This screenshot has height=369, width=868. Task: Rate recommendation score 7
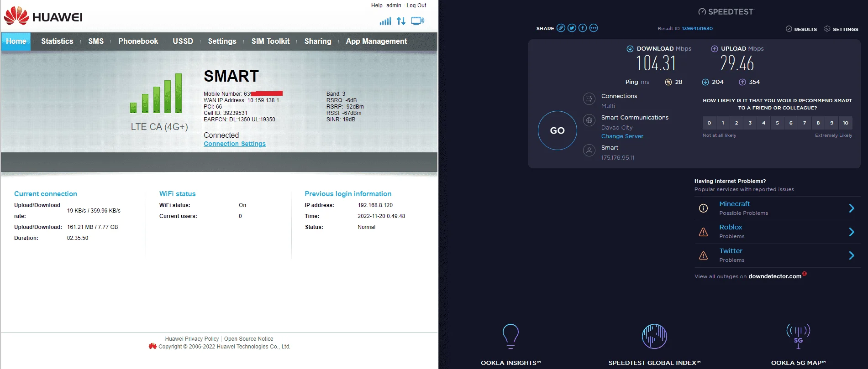(x=805, y=123)
